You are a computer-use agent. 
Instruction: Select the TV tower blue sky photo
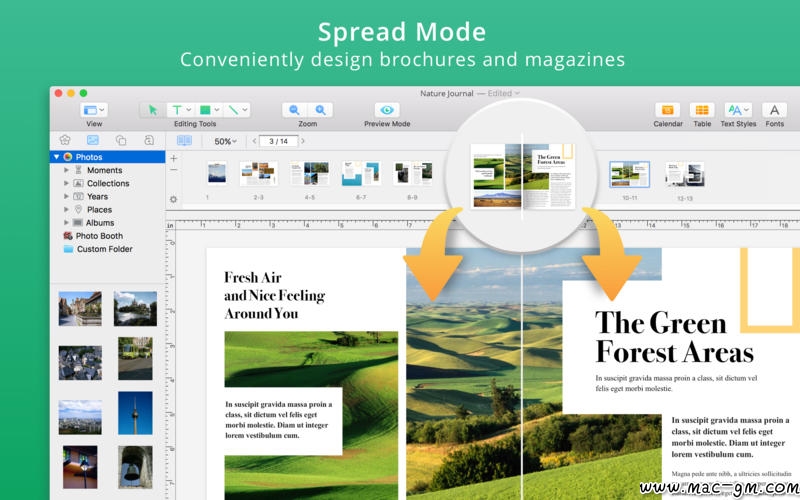[x=135, y=413]
